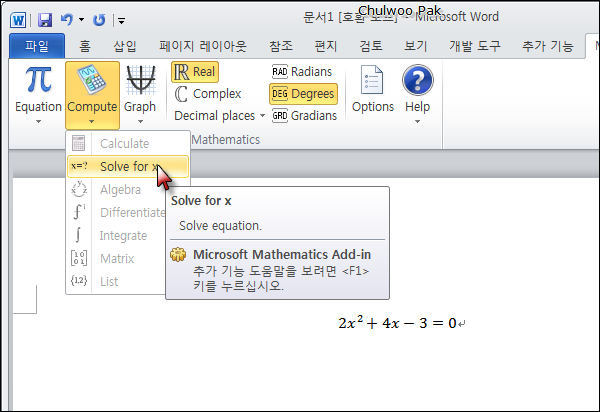Viewport: 600px width, 412px height.
Task: Open the Decimal places dropdown
Action: (x=219, y=116)
